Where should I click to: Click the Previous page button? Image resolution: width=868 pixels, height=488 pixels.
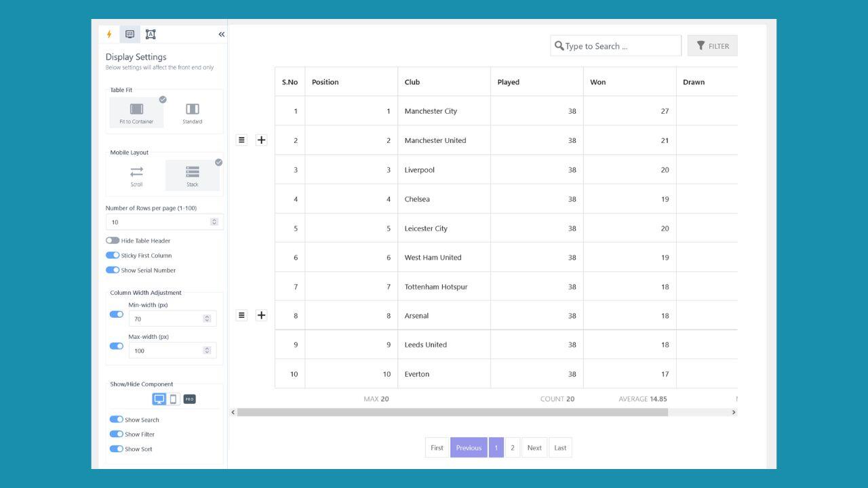tap(469, 447)
